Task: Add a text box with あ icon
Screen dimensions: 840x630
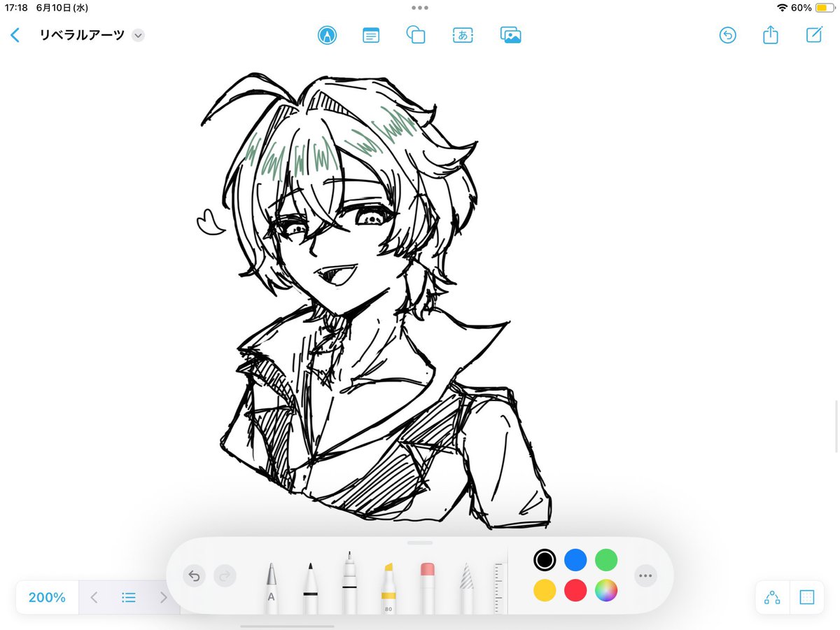Action: click(463, 35)
